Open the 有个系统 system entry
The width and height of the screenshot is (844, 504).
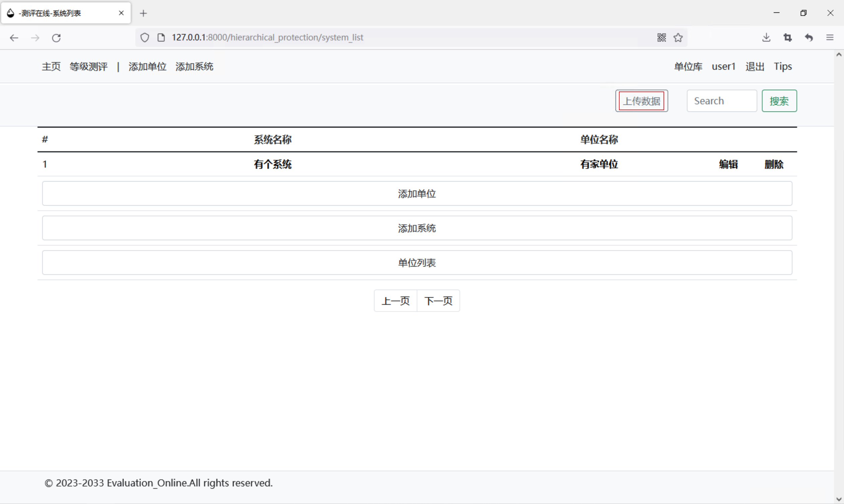coord(273,164)
